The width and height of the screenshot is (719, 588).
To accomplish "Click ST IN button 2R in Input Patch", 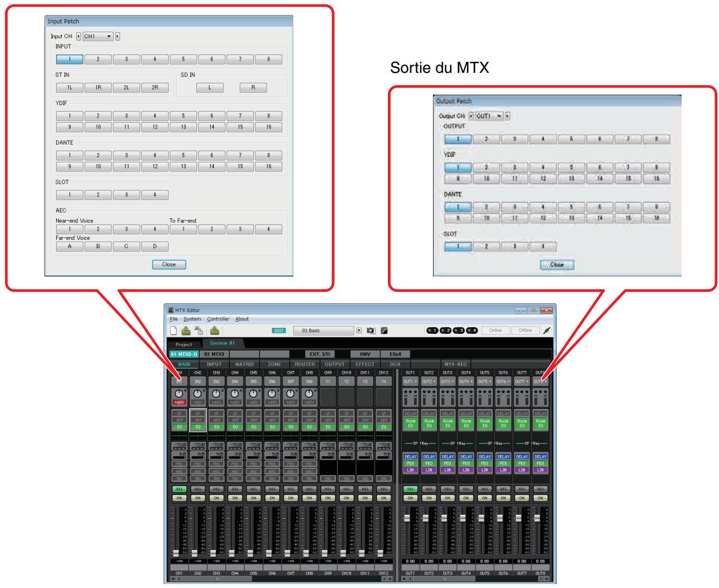I will tap(155, 88).
